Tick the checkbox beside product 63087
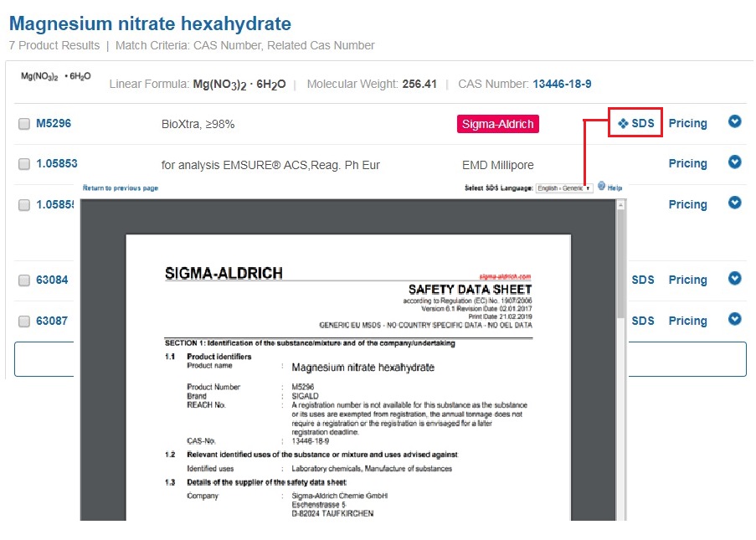 (x=24, y=321)
